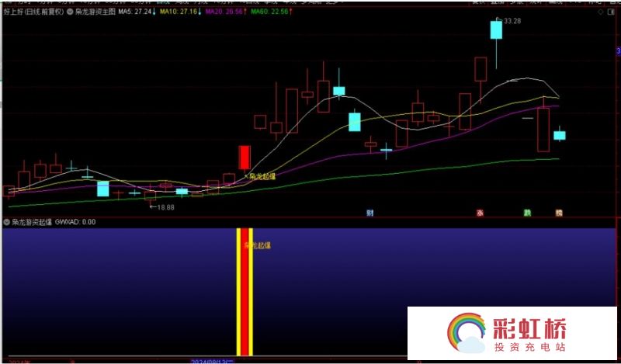Select the magenta MA20 average label
This screenshot has height=364, width=621.
tap(225, 13)
